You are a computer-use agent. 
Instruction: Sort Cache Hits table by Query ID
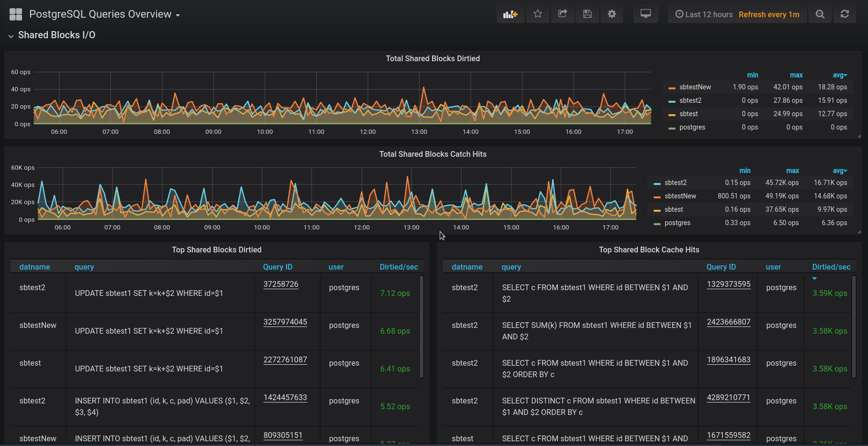click(721, 267)
